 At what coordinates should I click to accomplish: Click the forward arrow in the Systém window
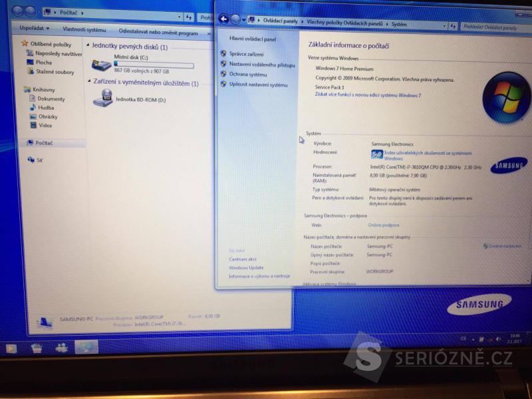235,19
